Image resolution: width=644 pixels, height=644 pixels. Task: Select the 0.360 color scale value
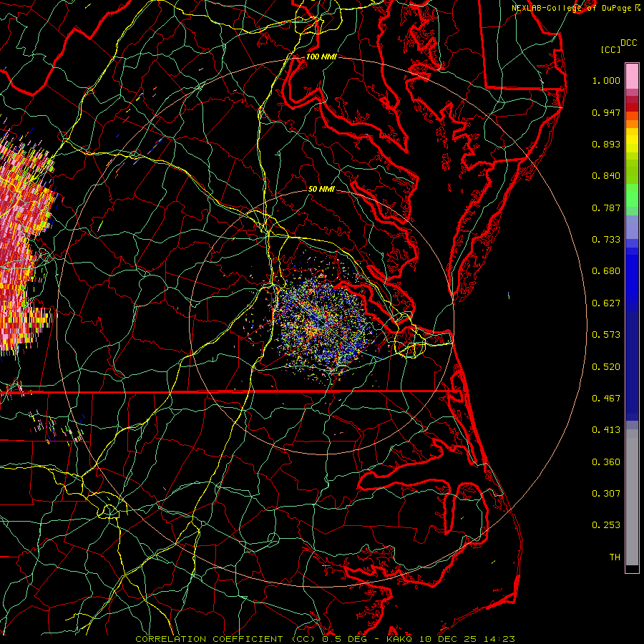(x=606, y=462)
